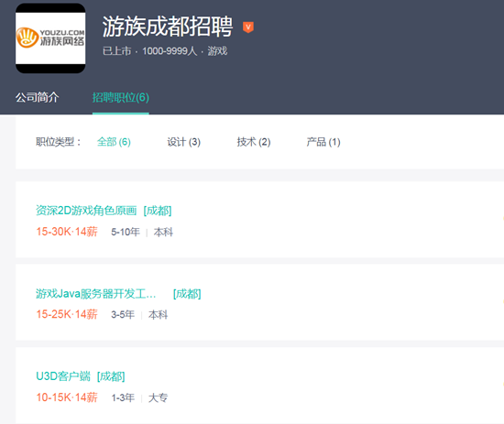Click salary 10-15K·14薪

pos(67,397)
